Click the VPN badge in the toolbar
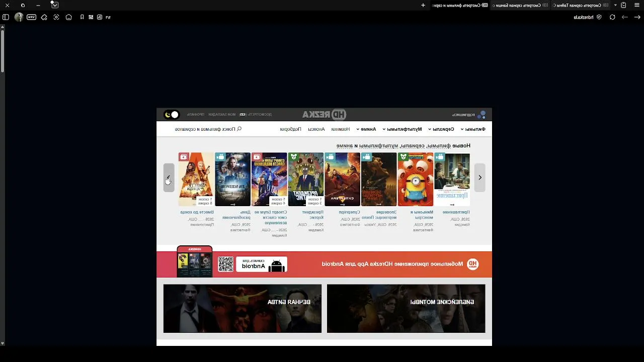 tap(31, 17)
